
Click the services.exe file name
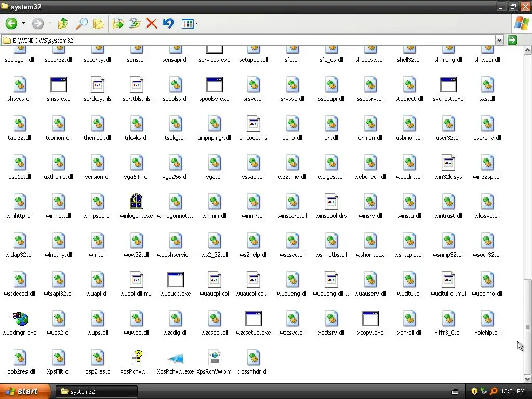tap(215, 60)
